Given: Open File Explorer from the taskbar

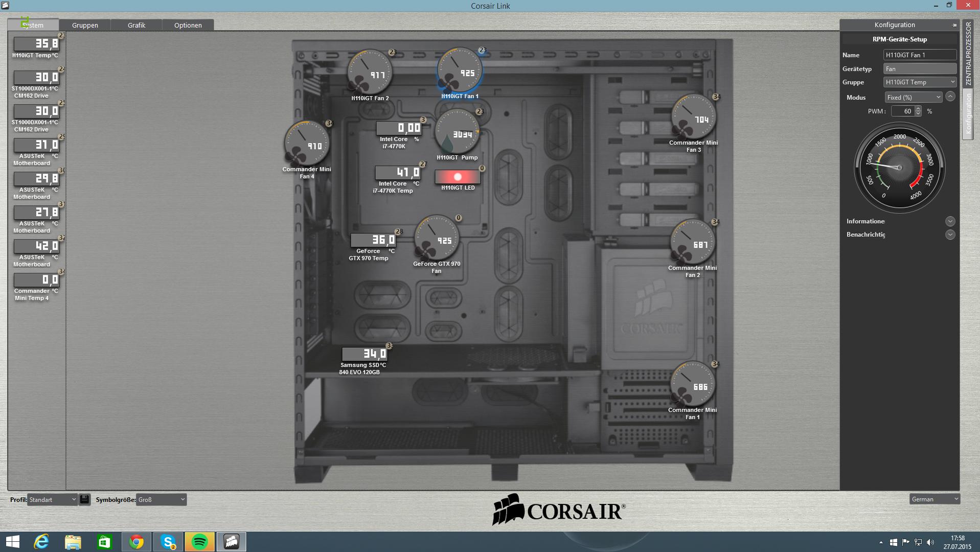Looking at the screenshot, I should click(73, 542).
